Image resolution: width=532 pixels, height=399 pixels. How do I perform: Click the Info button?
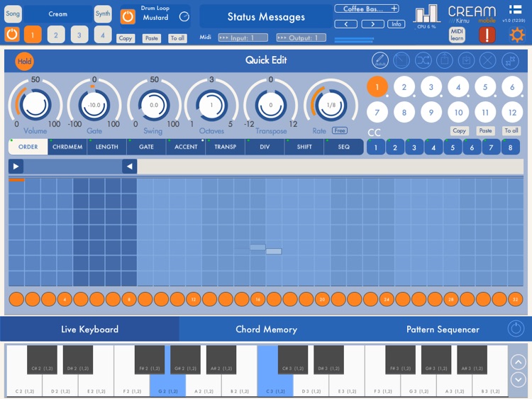click(396, 24)
